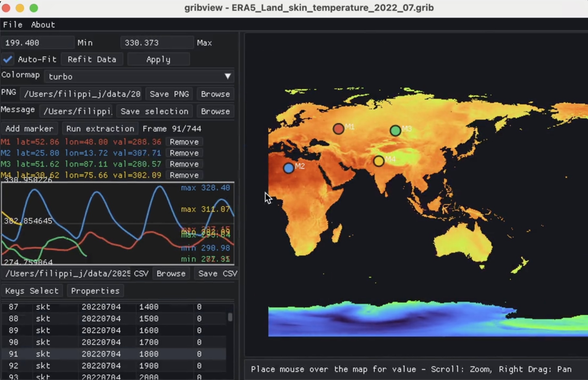This screenshot has width=588, height=380.
Task: Click Browse next to CSV path
Action: [171, 273]
